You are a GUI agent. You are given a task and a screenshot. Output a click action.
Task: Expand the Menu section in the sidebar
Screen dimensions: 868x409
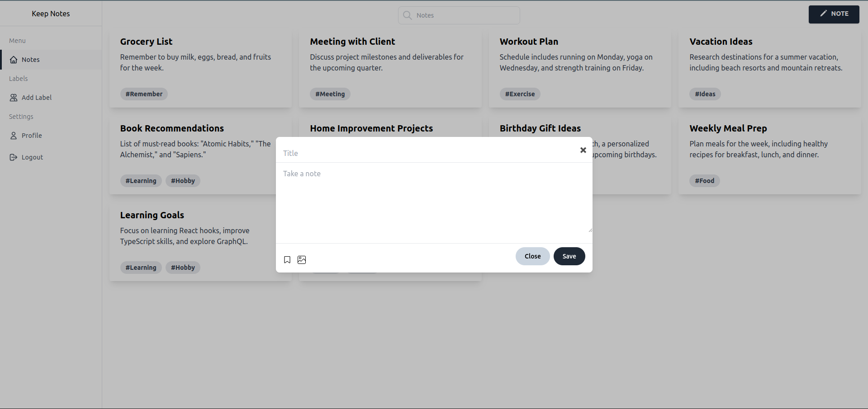pos(17,40)
